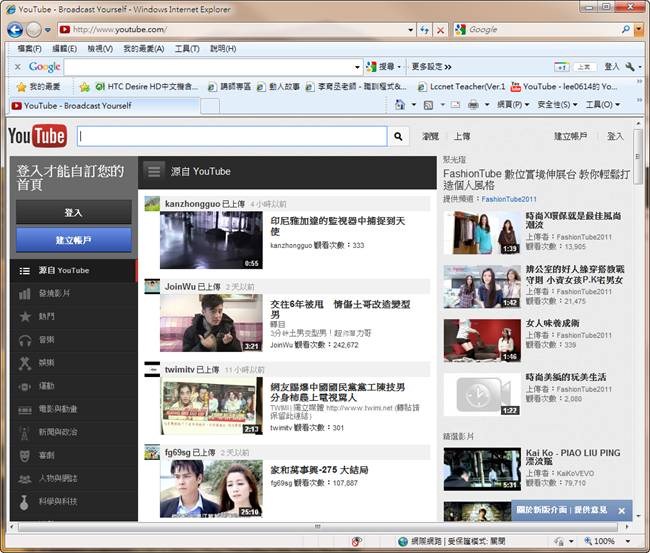
Task: Open the Lccnet Teacher favorites link
Action: pyautogui.click(x=461, y=87)
